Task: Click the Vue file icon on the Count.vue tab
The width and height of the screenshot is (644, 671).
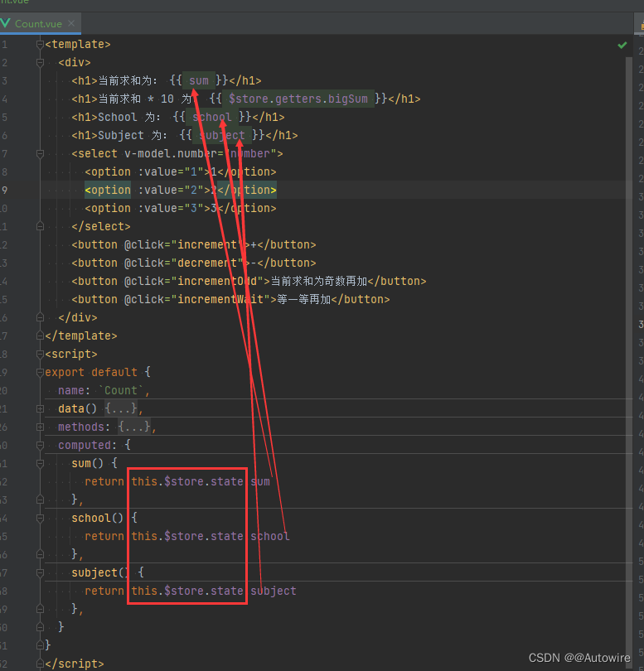Action: [5, 23]
